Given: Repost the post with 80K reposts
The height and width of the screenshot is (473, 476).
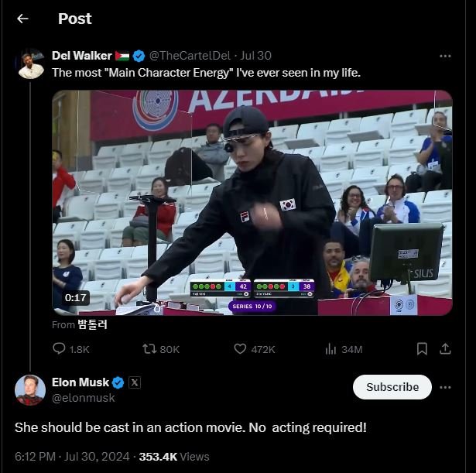Looking at the screenshot, I should click(x=149, y=349).
